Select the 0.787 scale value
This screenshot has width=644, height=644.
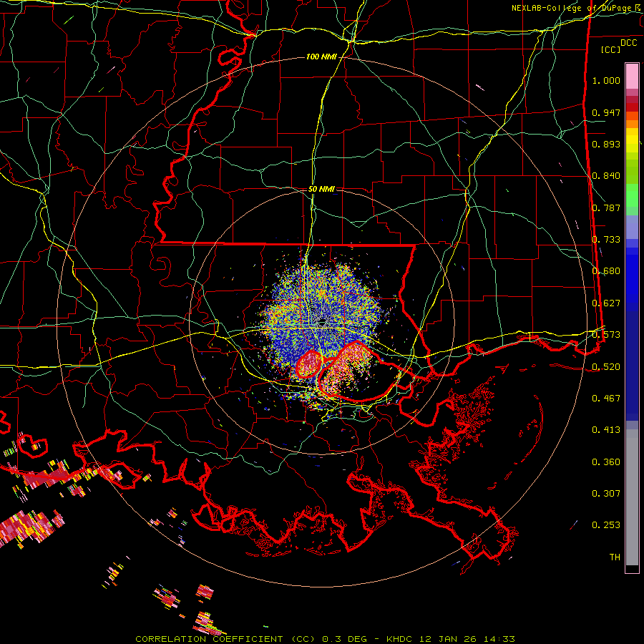point(606,208)
